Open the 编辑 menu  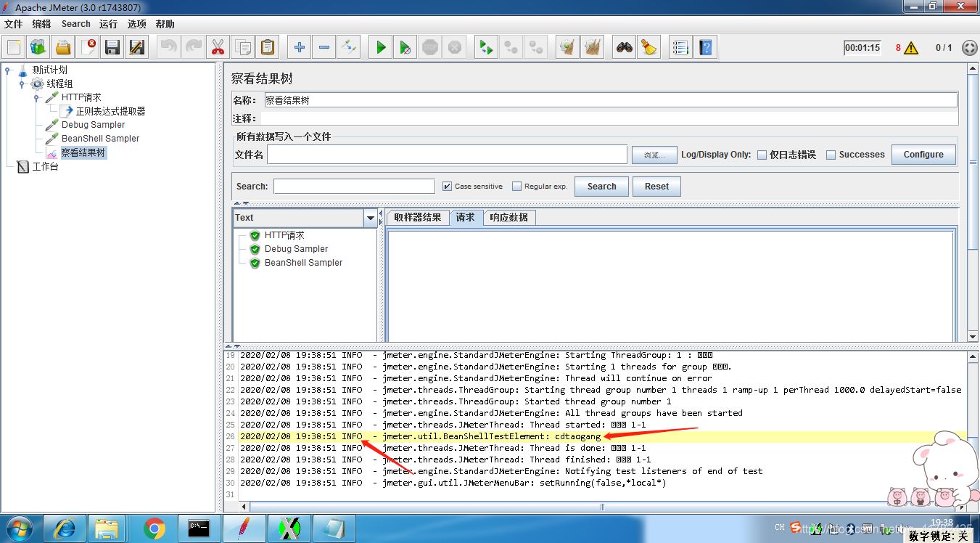(x=41, y=24)
